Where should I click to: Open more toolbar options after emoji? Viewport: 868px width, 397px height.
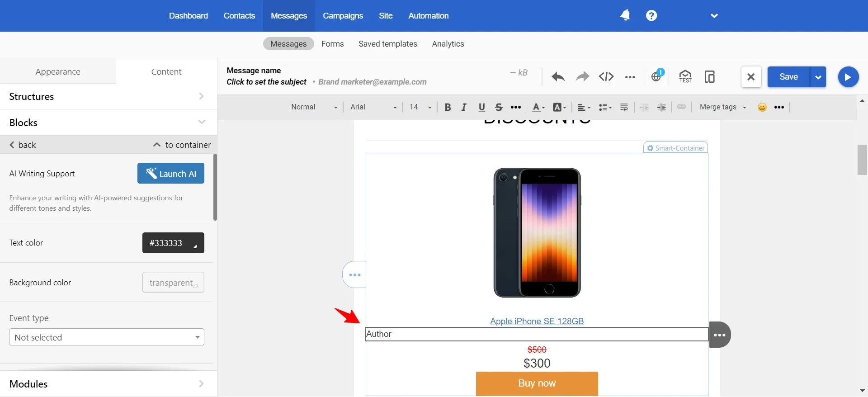tap(779, 107)
